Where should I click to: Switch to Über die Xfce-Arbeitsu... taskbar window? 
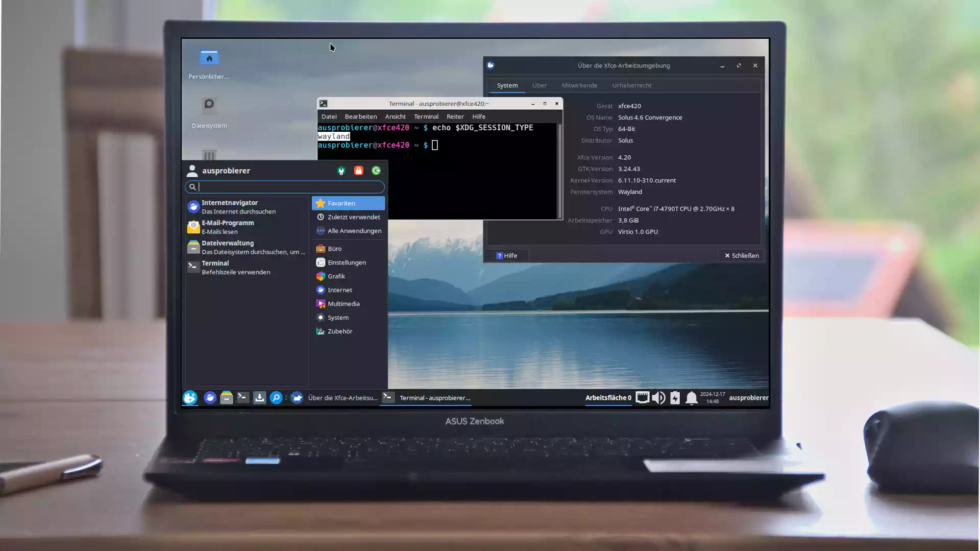click(x=335, y=398)
